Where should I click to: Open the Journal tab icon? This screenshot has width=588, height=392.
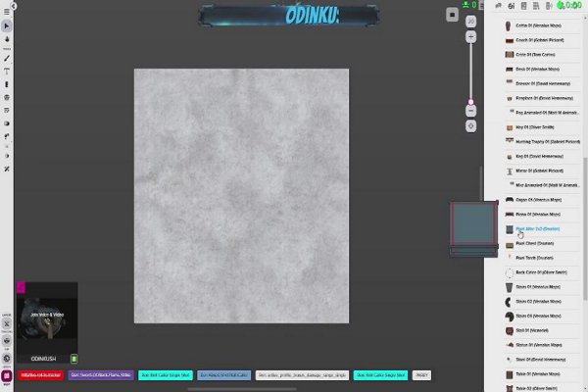click(x=524, y=5)
